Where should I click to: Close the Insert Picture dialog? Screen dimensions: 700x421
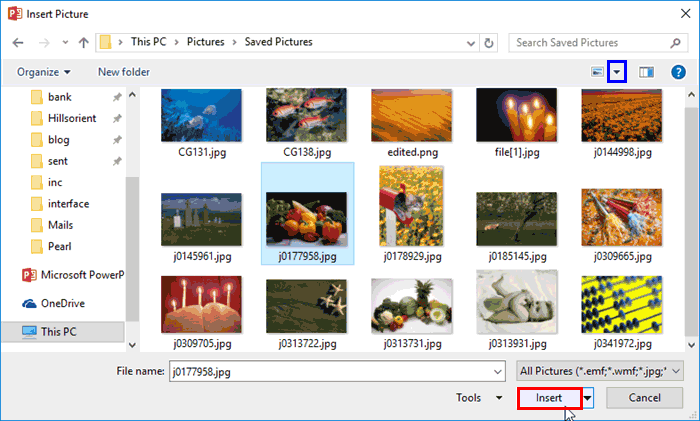point(685,14)
